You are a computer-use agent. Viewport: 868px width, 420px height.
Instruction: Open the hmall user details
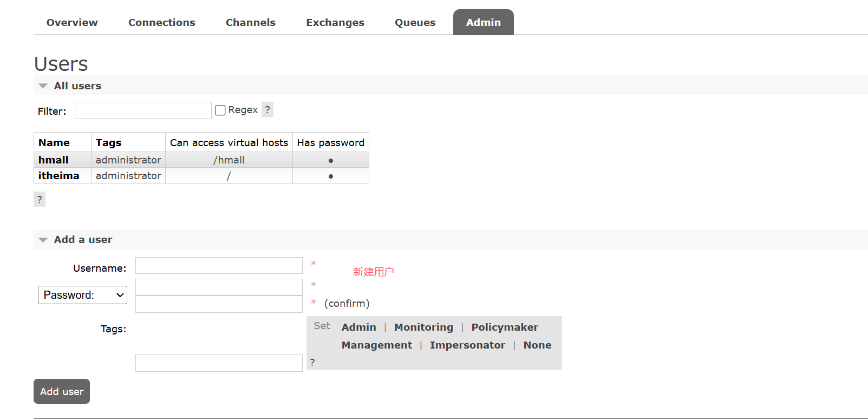[53, 160]
